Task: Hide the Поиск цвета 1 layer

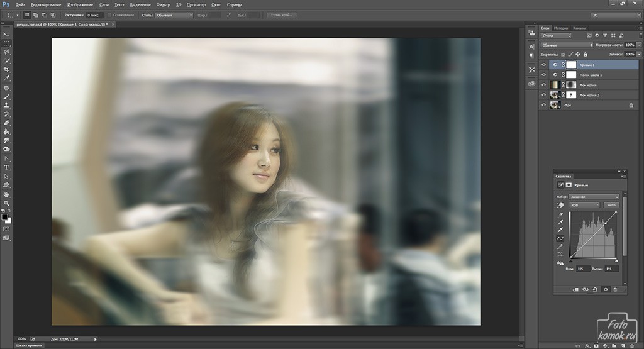Action: tap(543, 75)
